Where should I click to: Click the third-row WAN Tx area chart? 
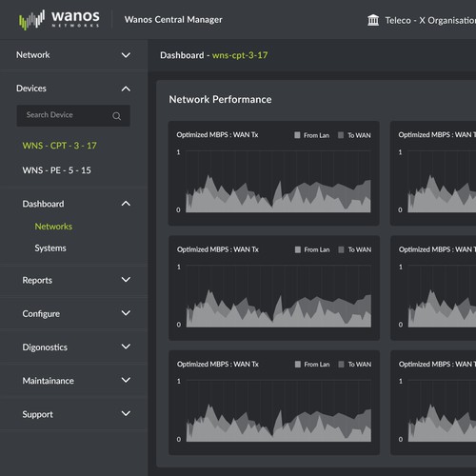[278, 410]
